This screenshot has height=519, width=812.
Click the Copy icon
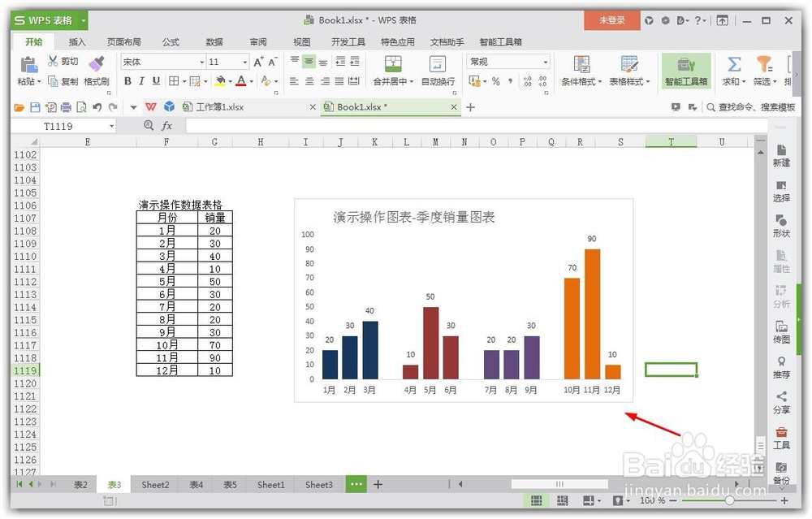53,80
